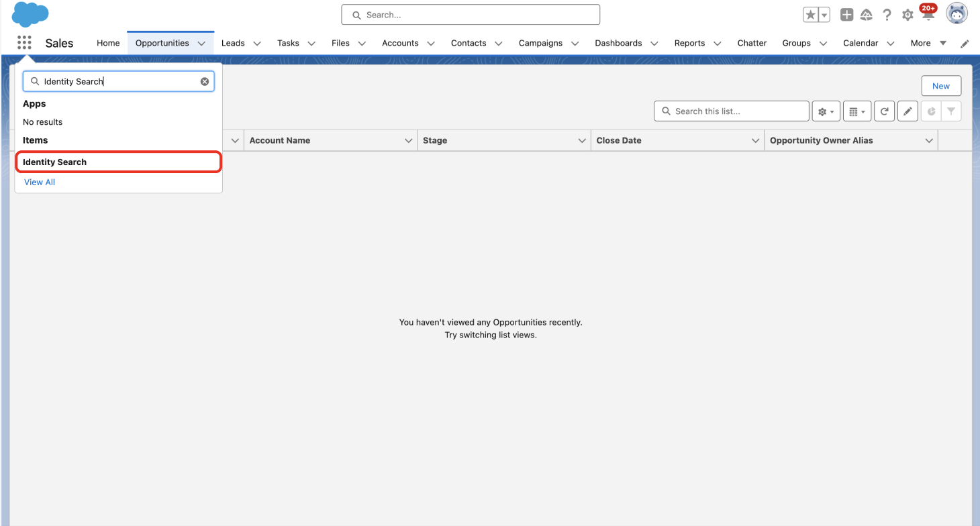Refresh the Opportunities list
This screenshot has width=980, height=526.
pos(885,111)
